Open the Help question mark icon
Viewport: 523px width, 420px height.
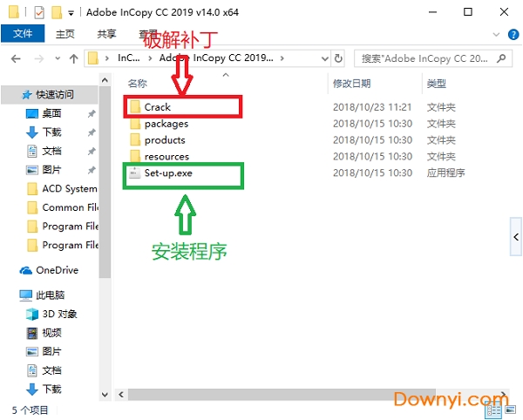[x=513, y=34]
